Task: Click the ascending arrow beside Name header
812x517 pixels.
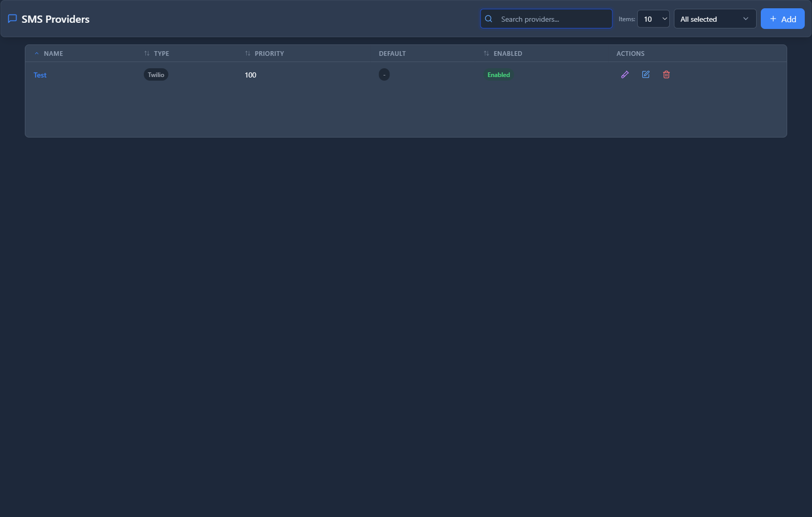Action: click(37, 53)
